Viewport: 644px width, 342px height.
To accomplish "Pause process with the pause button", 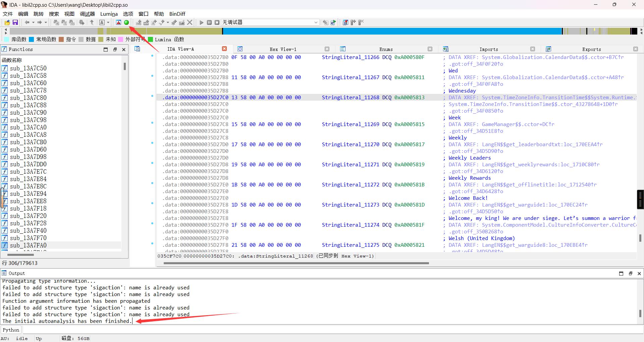I will tap(209, 22).
